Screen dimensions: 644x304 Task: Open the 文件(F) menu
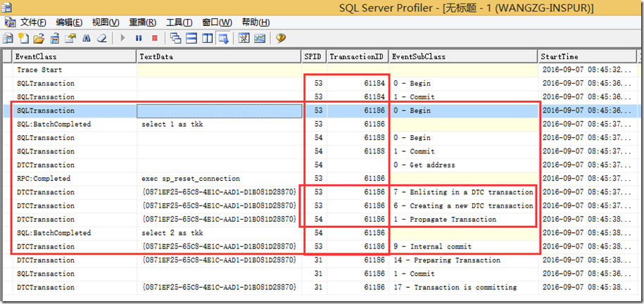pyautogui.click(x=33, y=23)
